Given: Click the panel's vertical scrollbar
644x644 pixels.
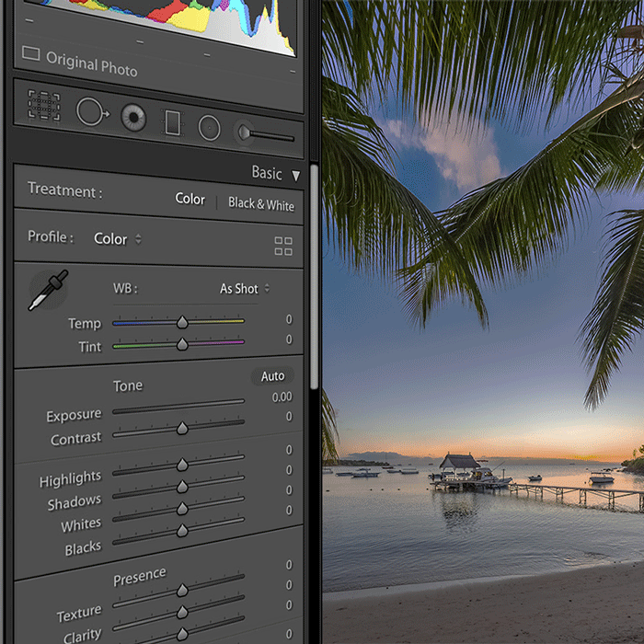Looking at the screenshot, I should tap(315, 276).
